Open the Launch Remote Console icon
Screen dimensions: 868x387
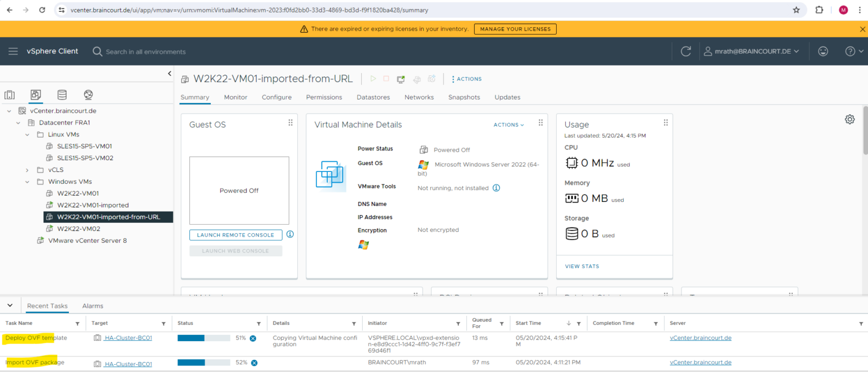(x=401, y=79)
